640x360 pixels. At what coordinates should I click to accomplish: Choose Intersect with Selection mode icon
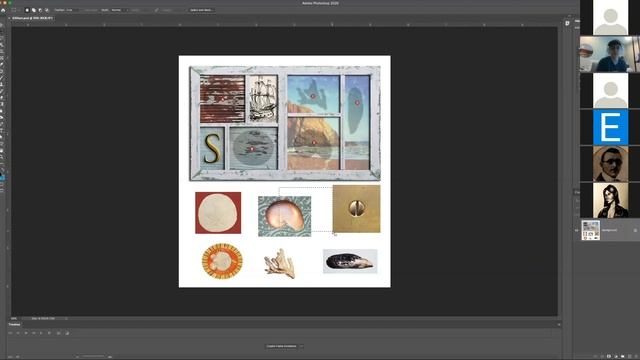(47, 10)
